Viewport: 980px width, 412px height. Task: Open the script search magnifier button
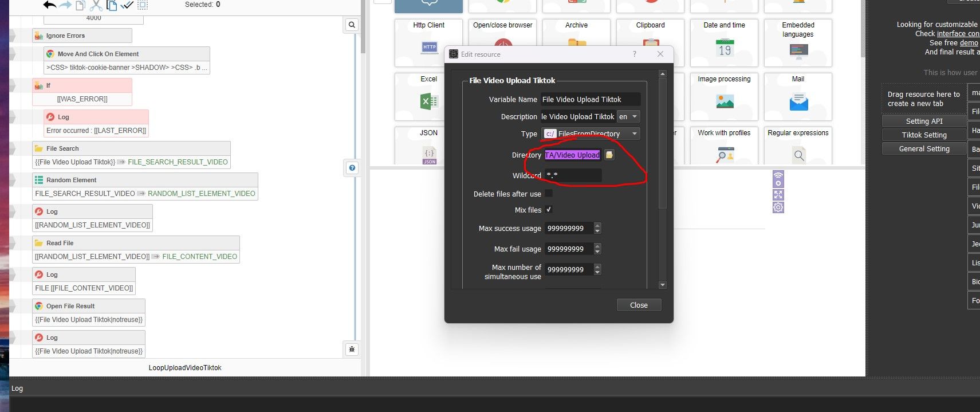[352, 25]
